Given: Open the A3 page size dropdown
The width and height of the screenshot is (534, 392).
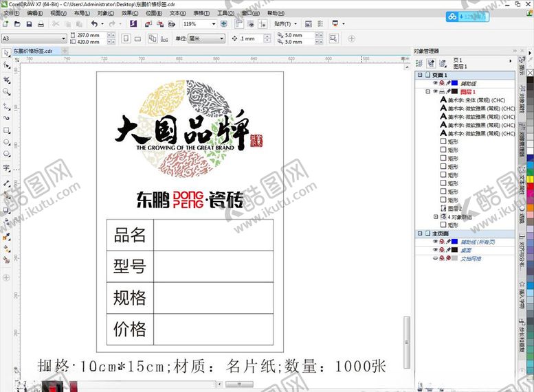Looking at the screenshot, I should [x=63, y=38].
